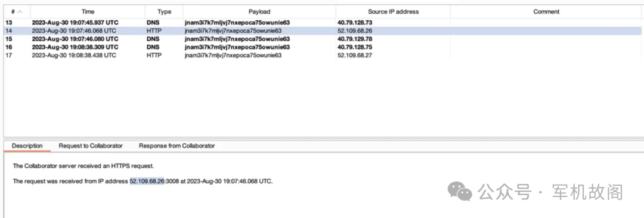
Task: Click source IP 40.79.128.73 cell
Action: click(x=355, y=23)
